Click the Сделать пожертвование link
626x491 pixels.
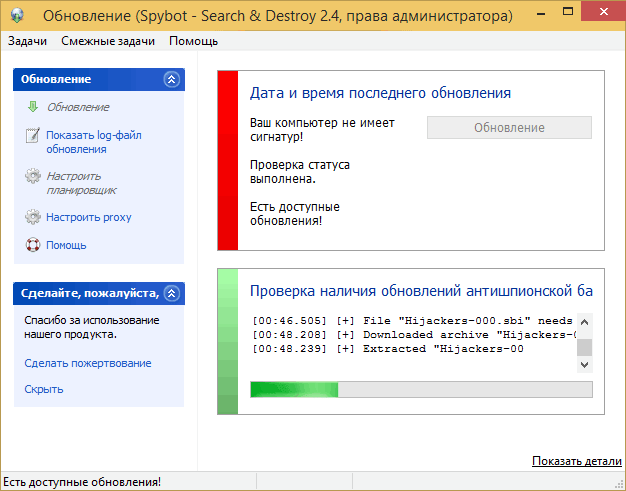point(88,363)
